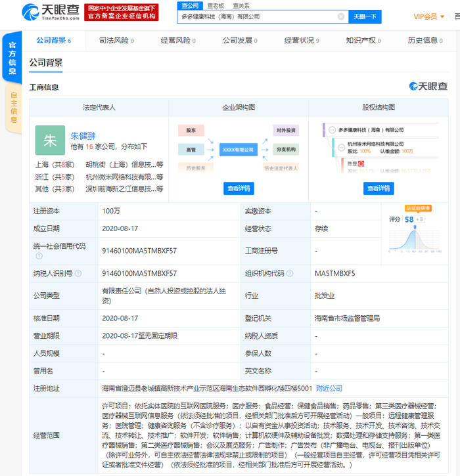Click the score value 58
This screenshot has width=460, height=476.
coord(409,219)
